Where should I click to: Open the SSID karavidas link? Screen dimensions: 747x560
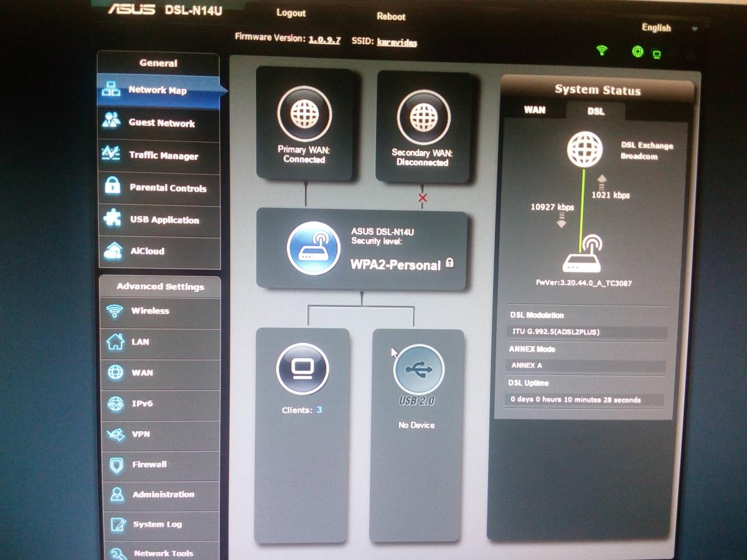tap(397, 43)
